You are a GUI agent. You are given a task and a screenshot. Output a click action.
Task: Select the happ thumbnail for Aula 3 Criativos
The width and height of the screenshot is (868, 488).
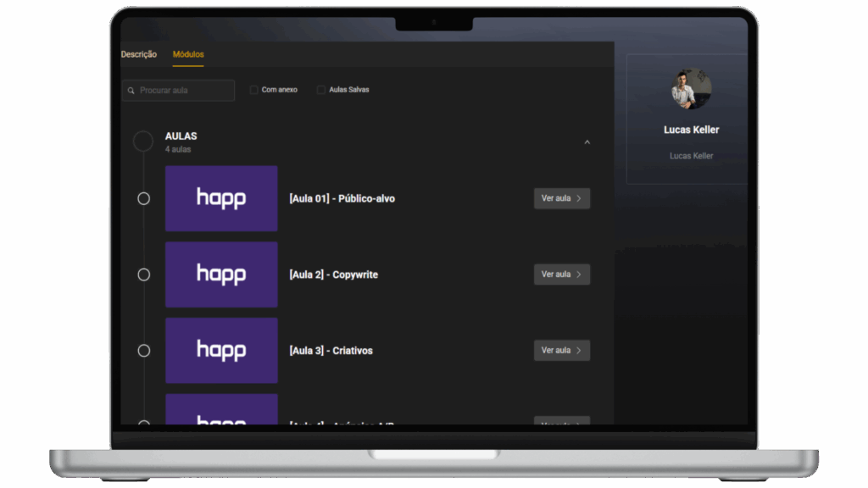tap(221, 351)
